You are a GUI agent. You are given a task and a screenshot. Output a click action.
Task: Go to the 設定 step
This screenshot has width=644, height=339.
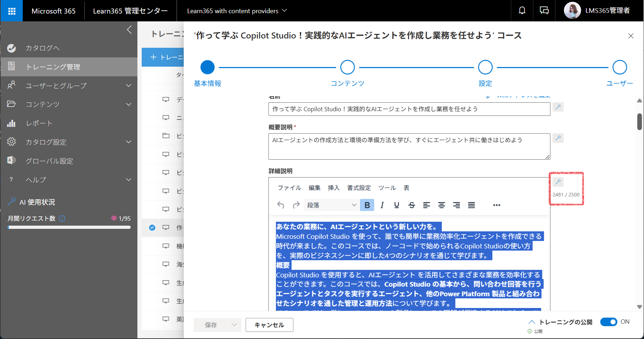[x=485, y=67]
